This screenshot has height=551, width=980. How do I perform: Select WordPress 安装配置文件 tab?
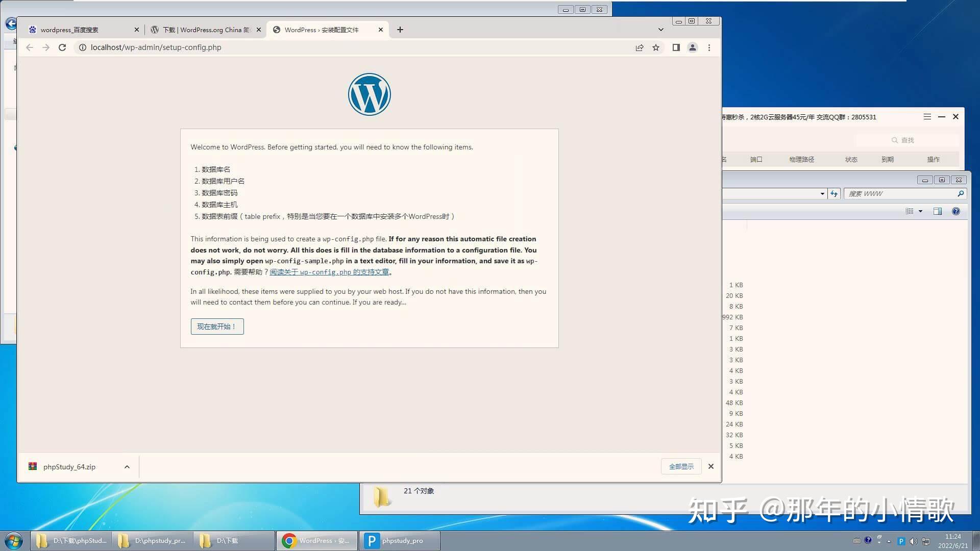click(x=327, y=30)
